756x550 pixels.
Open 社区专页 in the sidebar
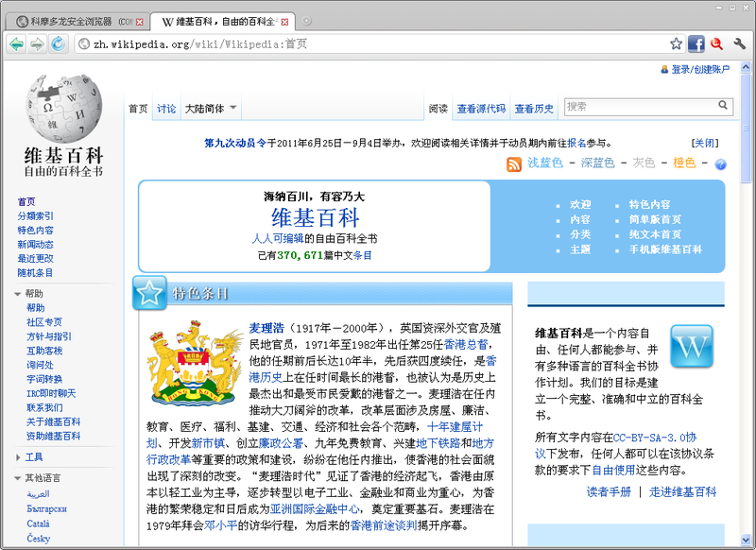pos(44,322)
